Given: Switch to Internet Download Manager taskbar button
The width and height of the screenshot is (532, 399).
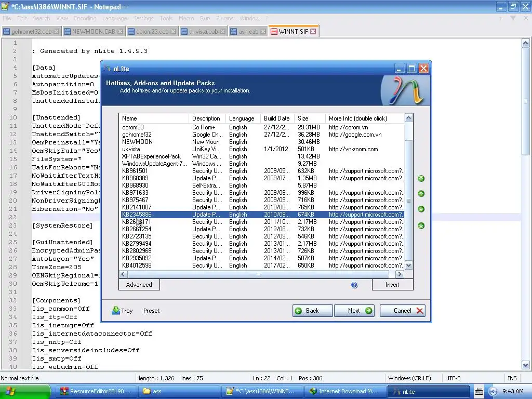Looking at the screenshot, I should click(x=345, y=392).
